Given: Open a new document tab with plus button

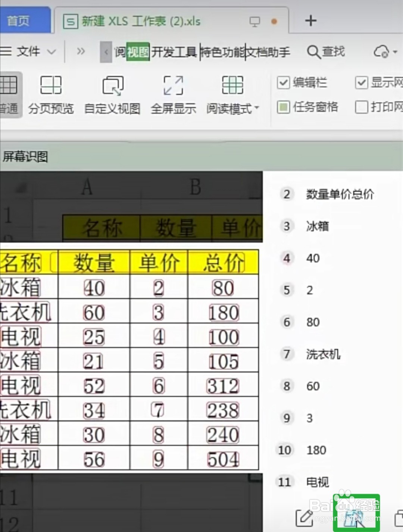Looking at the screenshot, I should (310, 21).
